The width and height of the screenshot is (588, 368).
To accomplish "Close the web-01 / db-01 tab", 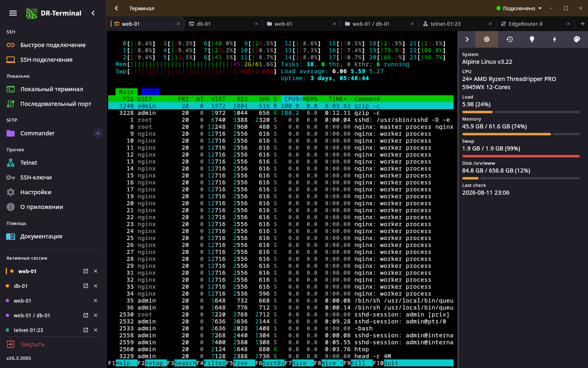I will pyautogui.click(x=412, y=24).
